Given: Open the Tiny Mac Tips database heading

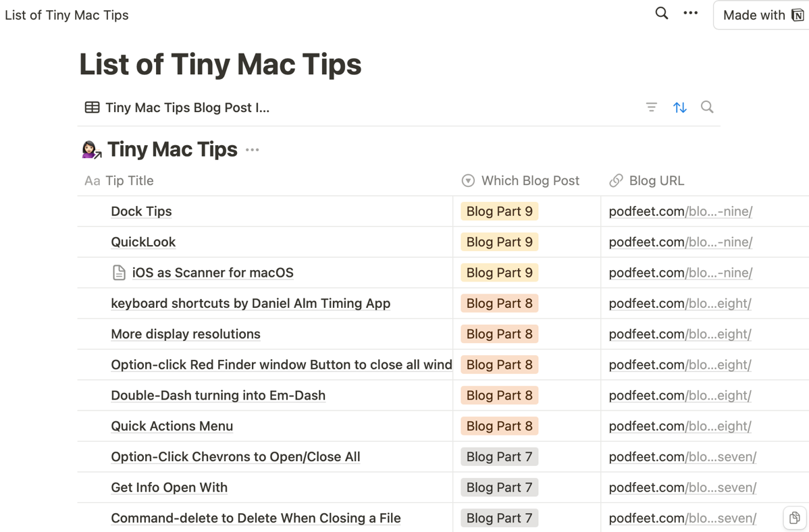Looking at the screenshot, I should click(172, 149).
